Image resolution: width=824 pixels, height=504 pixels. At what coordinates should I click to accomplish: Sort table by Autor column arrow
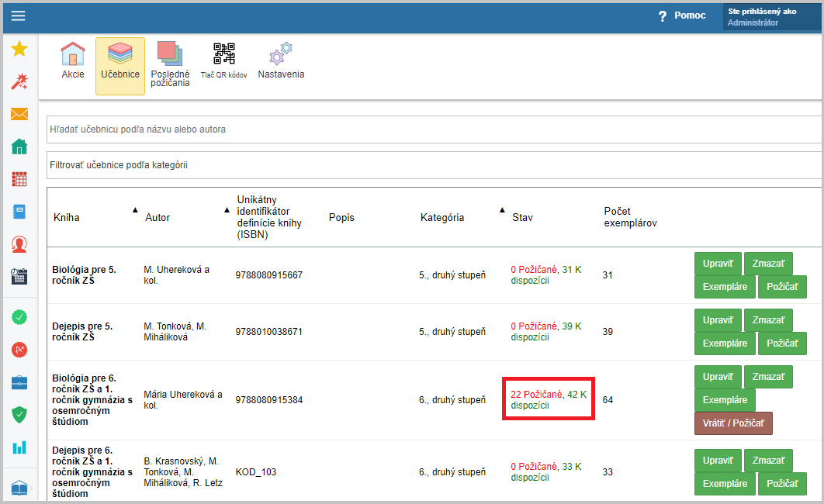227,210
